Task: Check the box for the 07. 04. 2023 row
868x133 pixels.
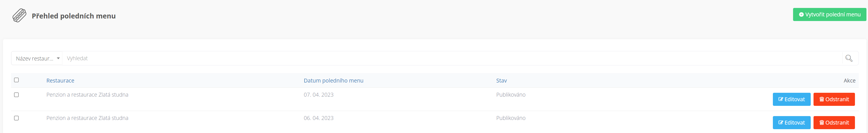Action: 16,95
